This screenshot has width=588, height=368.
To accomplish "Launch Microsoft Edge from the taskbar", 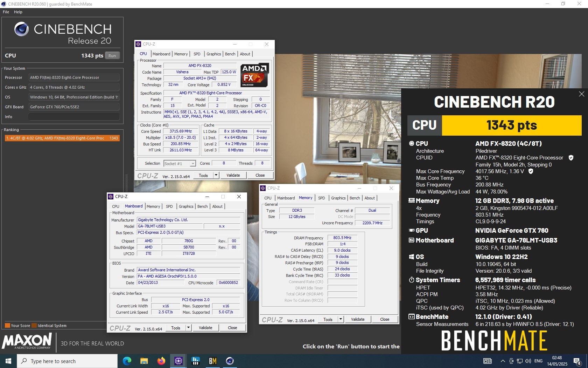I will pos(127,361).
